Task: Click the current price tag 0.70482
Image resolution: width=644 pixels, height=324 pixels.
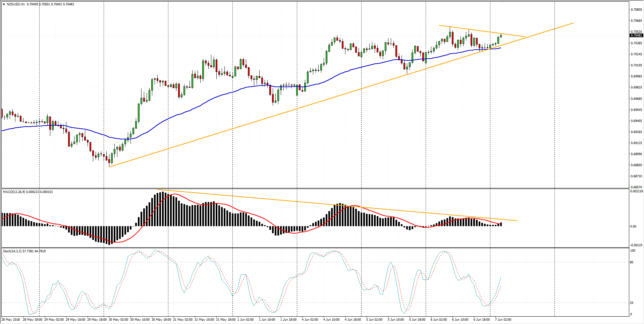Action: (636, 36)
